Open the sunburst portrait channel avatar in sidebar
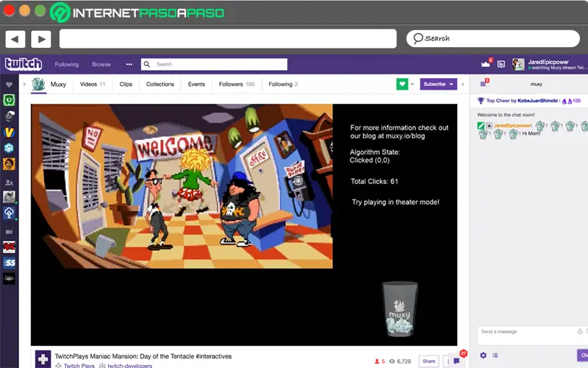The width and height of the screenshot is (588, 368). pos(9,164)
